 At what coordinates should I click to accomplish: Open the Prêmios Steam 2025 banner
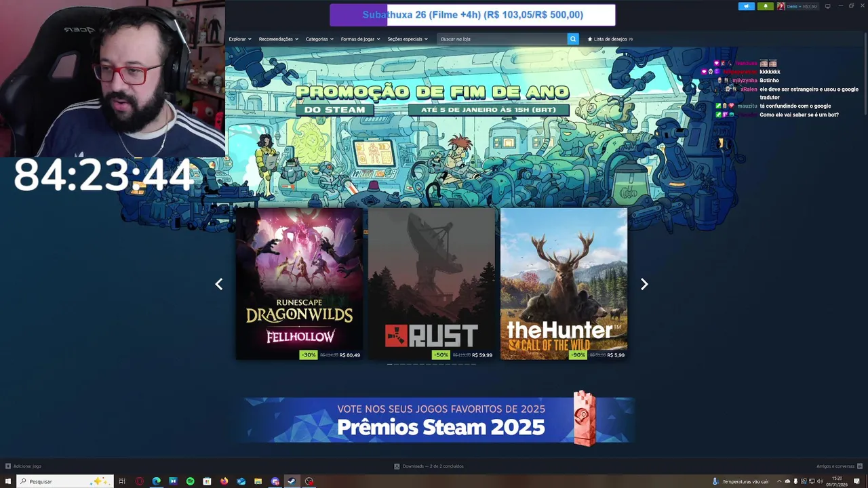click(x=439, y=419)
